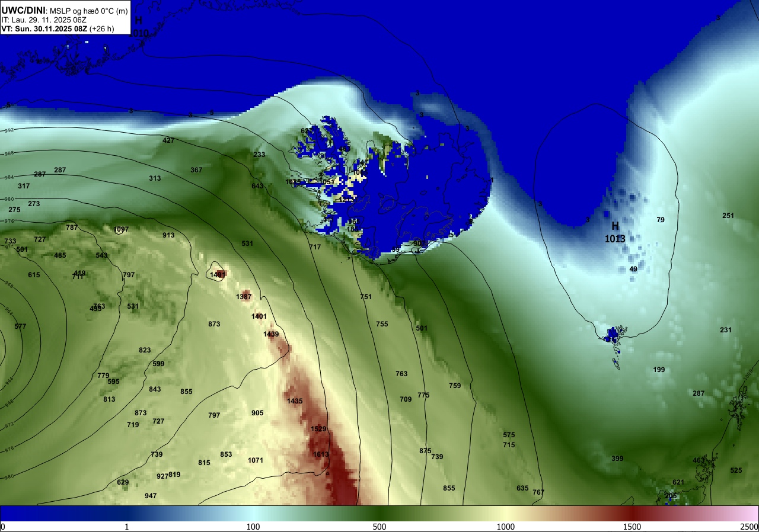759x532 pixels.
Task: Click the 1439 height value
Action: (271, 335)
